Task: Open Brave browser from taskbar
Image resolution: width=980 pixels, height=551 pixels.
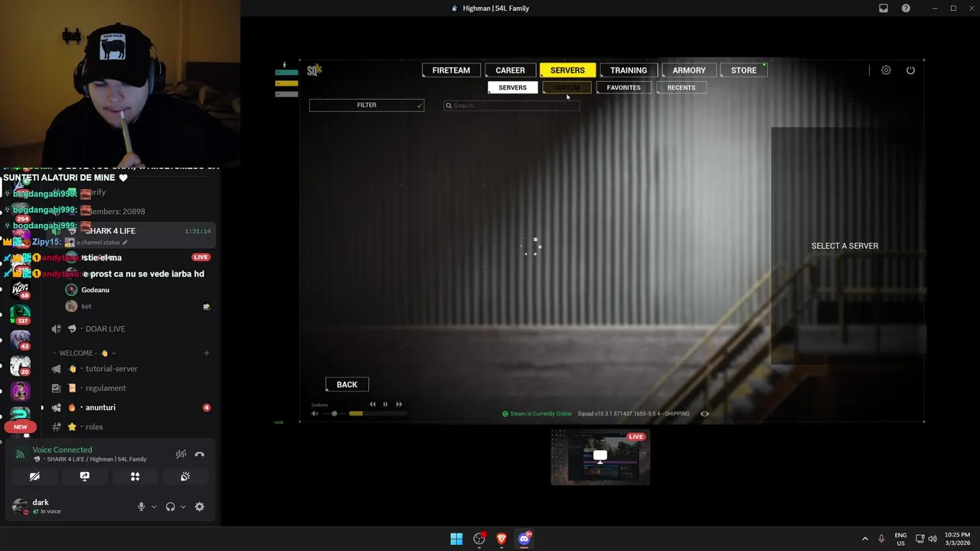Action: 501,539
